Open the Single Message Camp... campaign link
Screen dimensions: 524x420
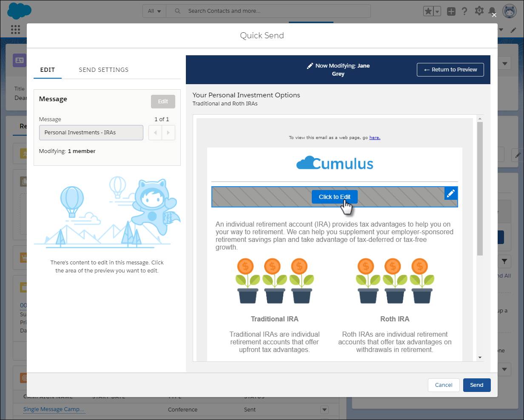point(54,409)
